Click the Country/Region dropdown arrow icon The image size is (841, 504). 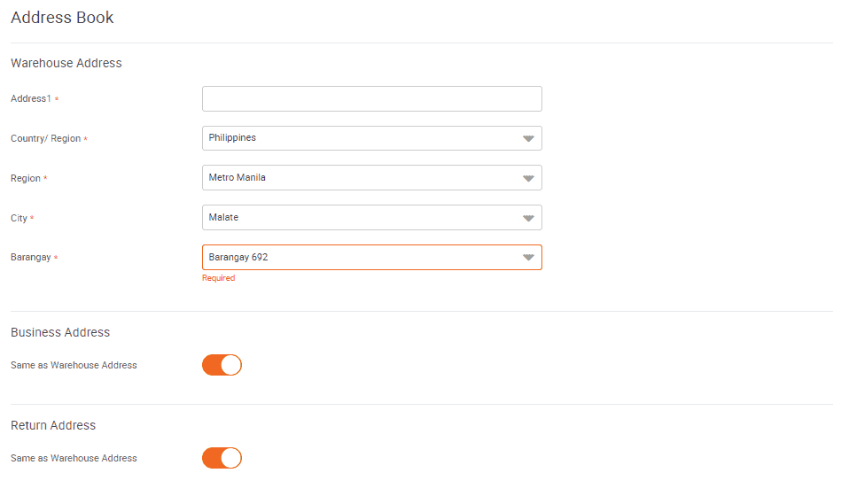coord(528,138)
